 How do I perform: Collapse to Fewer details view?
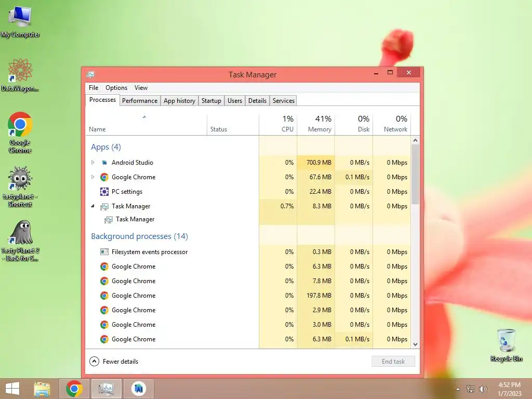pos(114,362)
